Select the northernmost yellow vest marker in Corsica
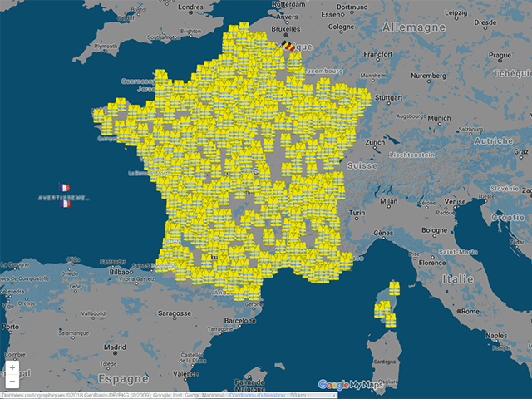The width and height of the screenshot is (532, 399). pos(394,288)
